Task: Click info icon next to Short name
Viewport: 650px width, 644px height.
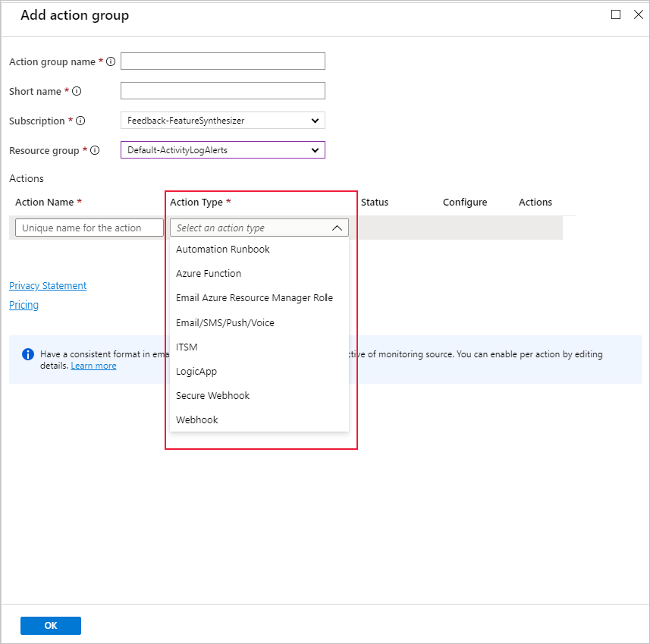Action: (77, 91)
